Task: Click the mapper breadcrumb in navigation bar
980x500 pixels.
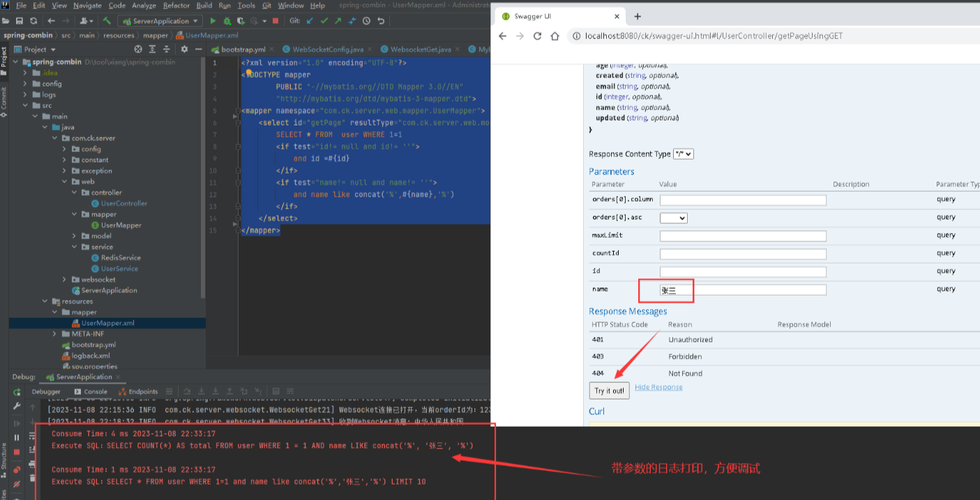Action: (x=156, y=36)
